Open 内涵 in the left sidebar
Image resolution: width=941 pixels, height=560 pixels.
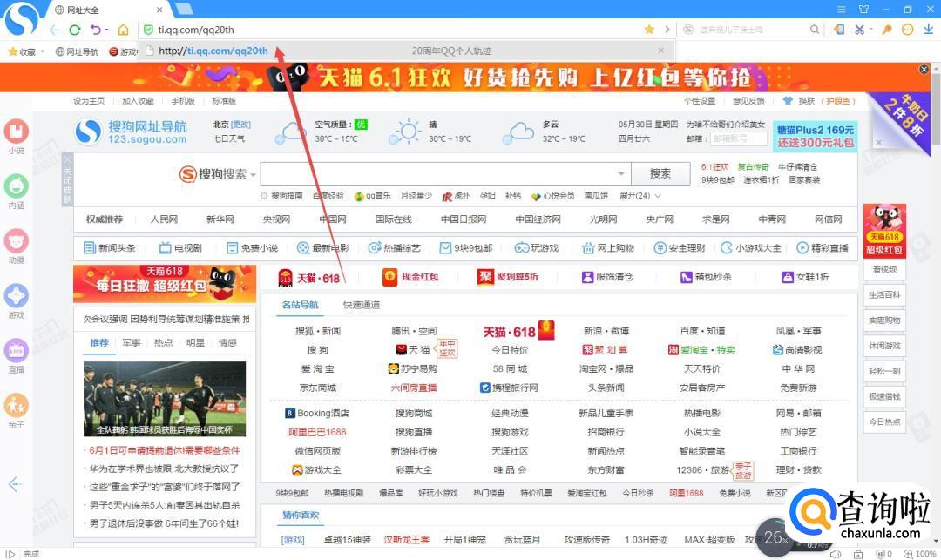[17, 192]
